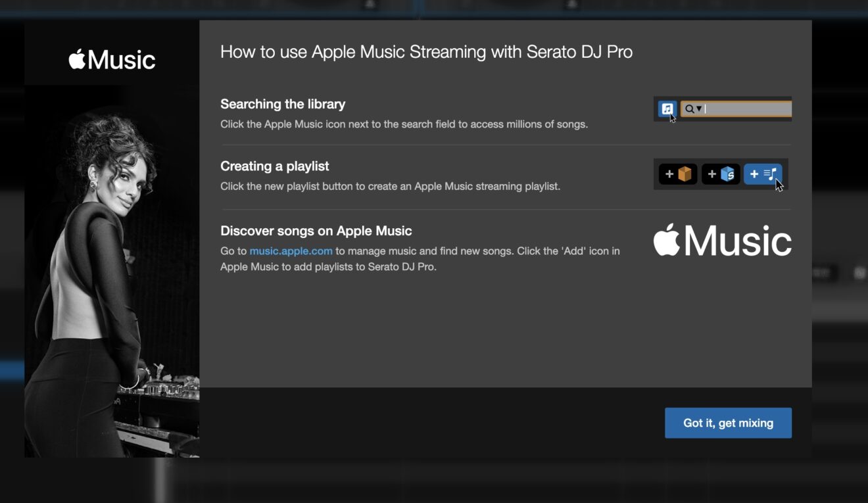This screenshot has width=868, height=503.
Task: Click the 'Searching the library' section heading
Action: 283,103
